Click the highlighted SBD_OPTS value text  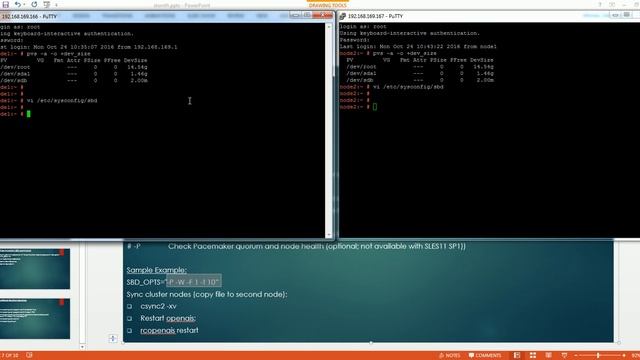click(194, 282)
